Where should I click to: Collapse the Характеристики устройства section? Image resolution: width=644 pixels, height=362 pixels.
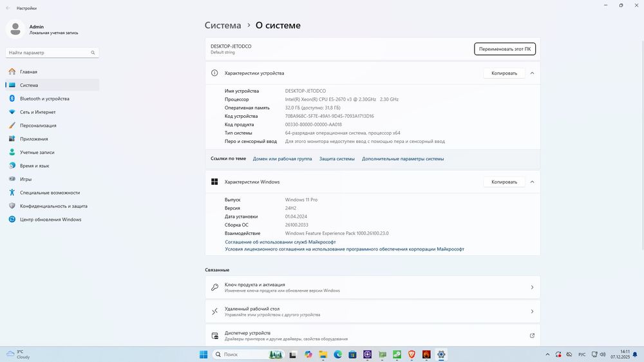click(532, 73)
